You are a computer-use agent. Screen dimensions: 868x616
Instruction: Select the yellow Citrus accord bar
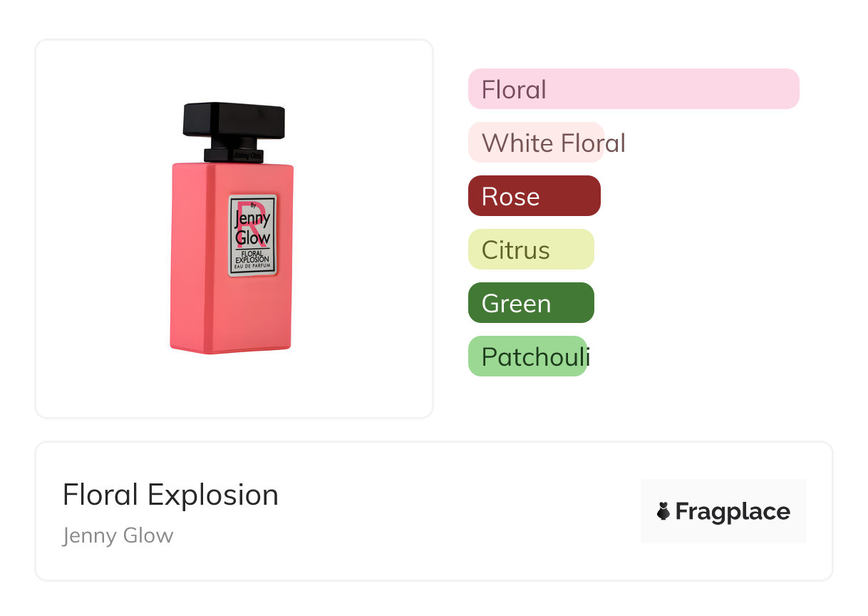click(x=530, y=250)
